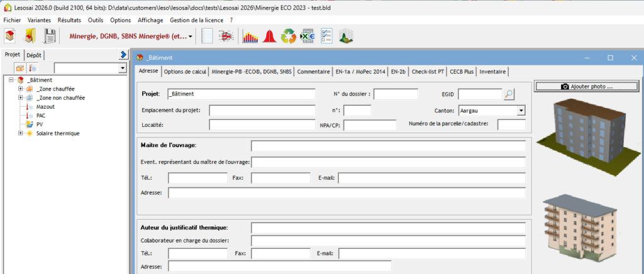
Task: Click the EGID magnifier search icon
Action: tap(509, 94)
